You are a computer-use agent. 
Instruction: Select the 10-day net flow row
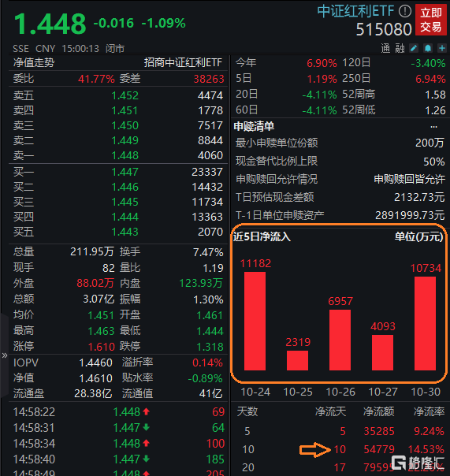[340, 449]
